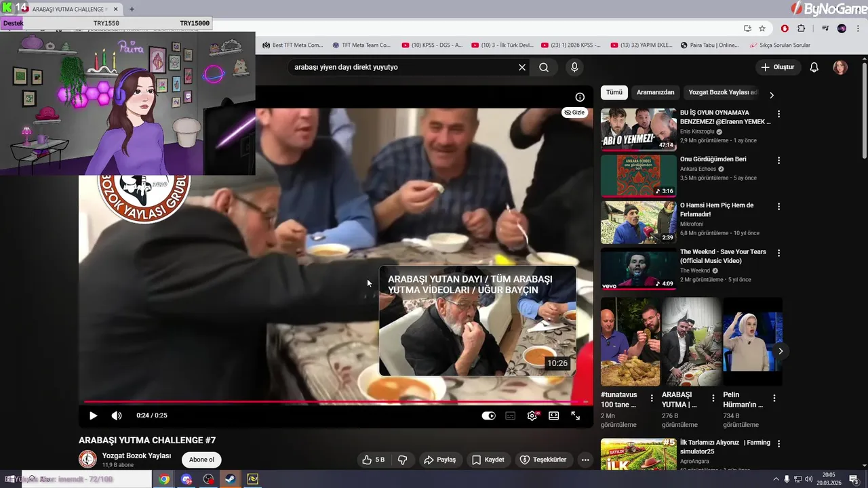The image size is (868, 488).
Task: Open the Sıkça Sorulan Sorular bookmark
Action: click(781, 45)
